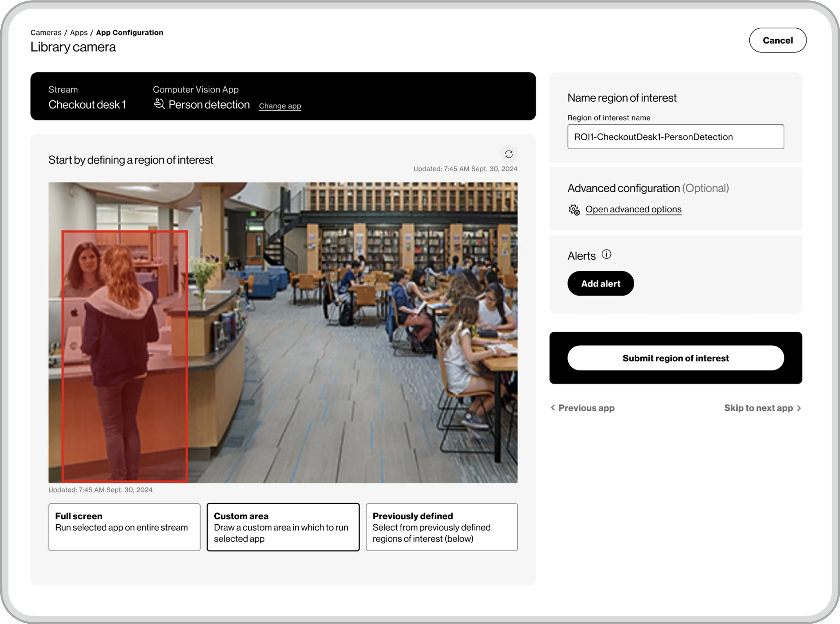
Task: Click the red region of interest box
Action: tap(125, 356)
